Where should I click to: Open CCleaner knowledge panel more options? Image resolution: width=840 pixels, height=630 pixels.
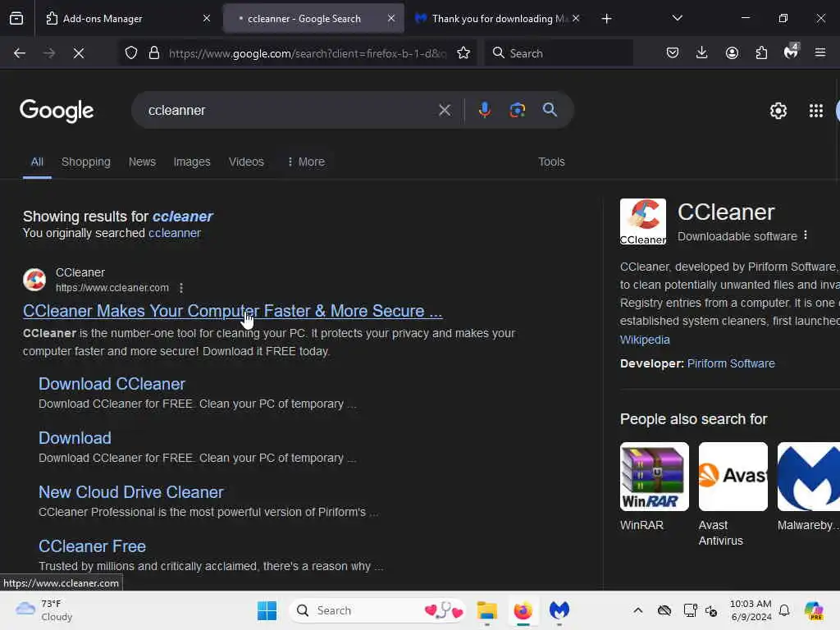tap(806, 235)
